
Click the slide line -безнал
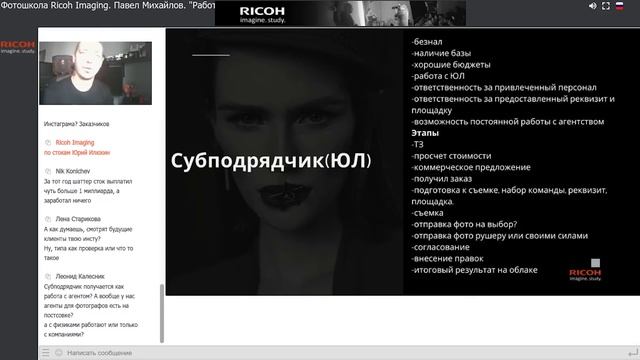(427, 42)
